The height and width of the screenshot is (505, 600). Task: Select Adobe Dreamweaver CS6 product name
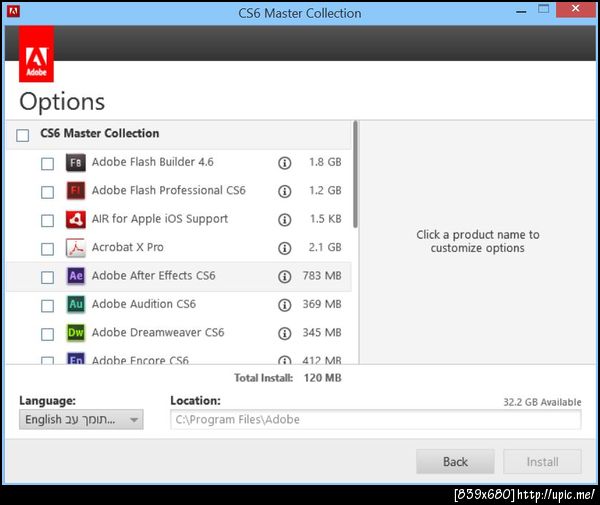click(x=158, y=332)
